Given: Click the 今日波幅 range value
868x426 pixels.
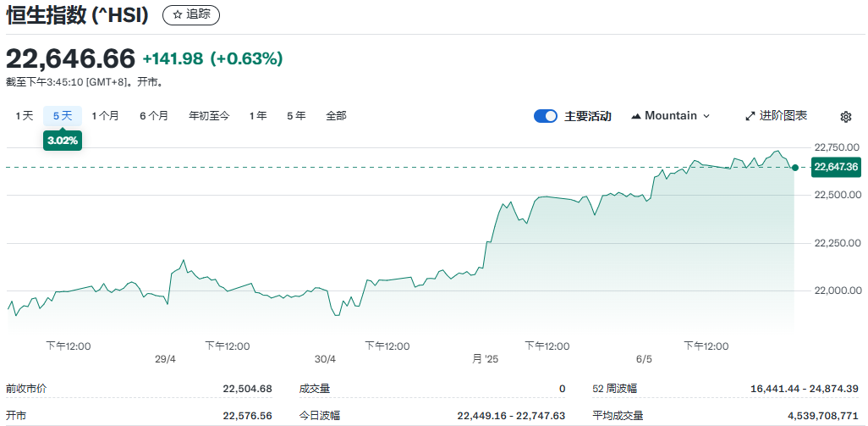Looking at the screenshot, I should click(x=512, y=416).
